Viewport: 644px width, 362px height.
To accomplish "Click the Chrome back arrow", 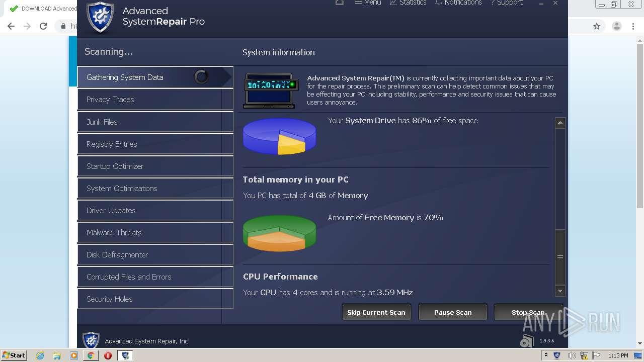I will point(11,26).
